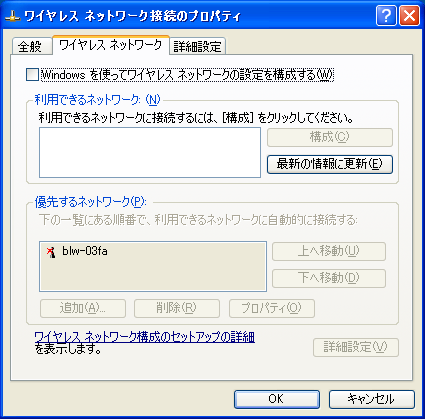
Task: Click the 最新の情報に更新(E) button
Action: point(330,164)
